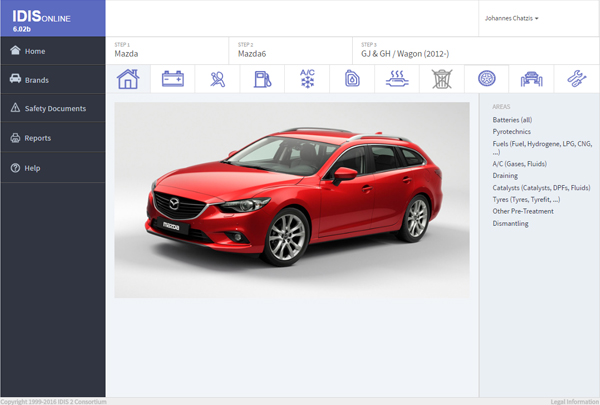Screen dimensions: 600x405
Task: Select the Batteries toolbar icon
Action: pyautogui.click(x=173, y=79)
